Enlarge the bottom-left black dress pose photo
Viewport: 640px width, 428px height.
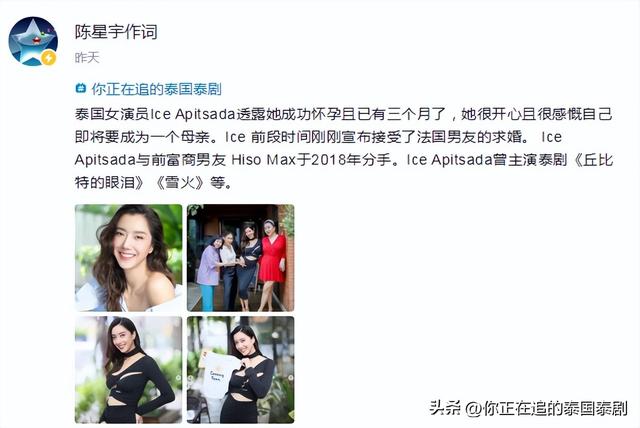(129, 370)
